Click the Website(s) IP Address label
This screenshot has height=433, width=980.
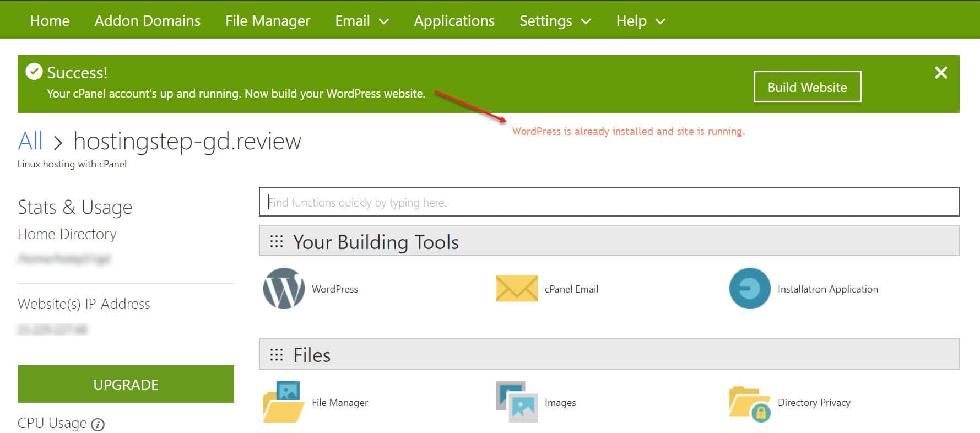tap(84, 304)
